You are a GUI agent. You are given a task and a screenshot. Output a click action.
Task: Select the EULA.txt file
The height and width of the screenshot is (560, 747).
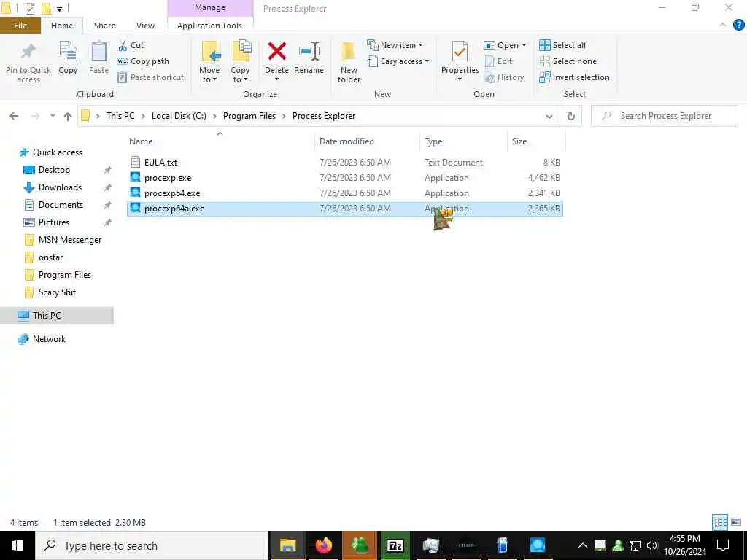[345, 163]
